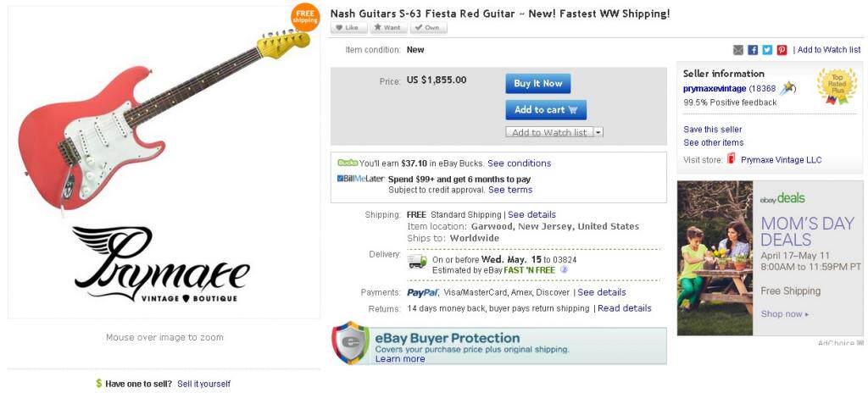Viewport: 868px width, 404px height.
Task: Click the Top Rated Plus badge
Action: tap(837, 86)
